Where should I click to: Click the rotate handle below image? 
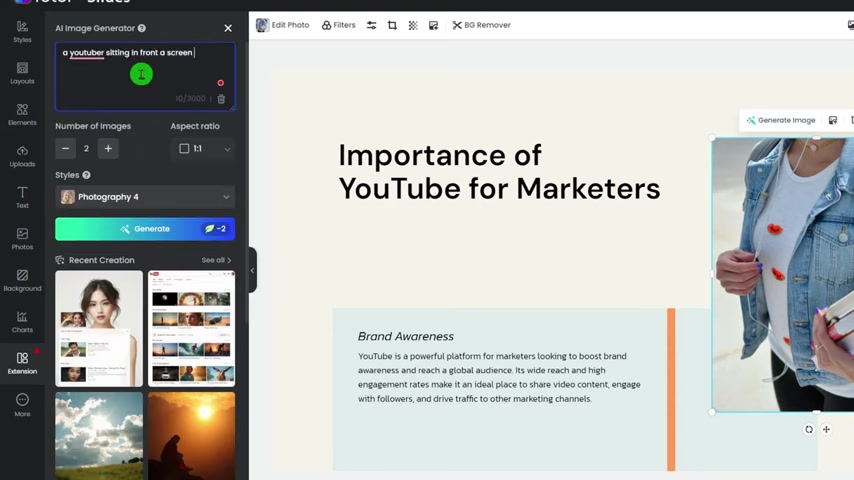click(x=809, y=430)
